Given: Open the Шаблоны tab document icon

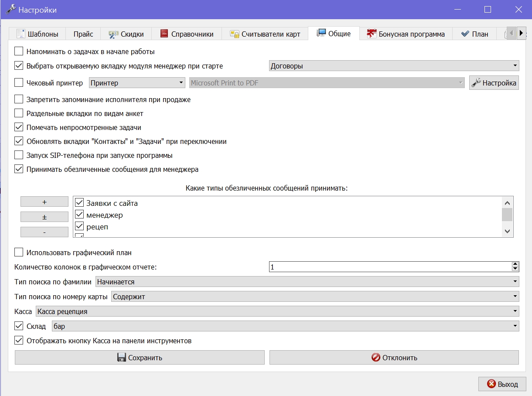Looking at the screenshot, I should click(20, 34).
